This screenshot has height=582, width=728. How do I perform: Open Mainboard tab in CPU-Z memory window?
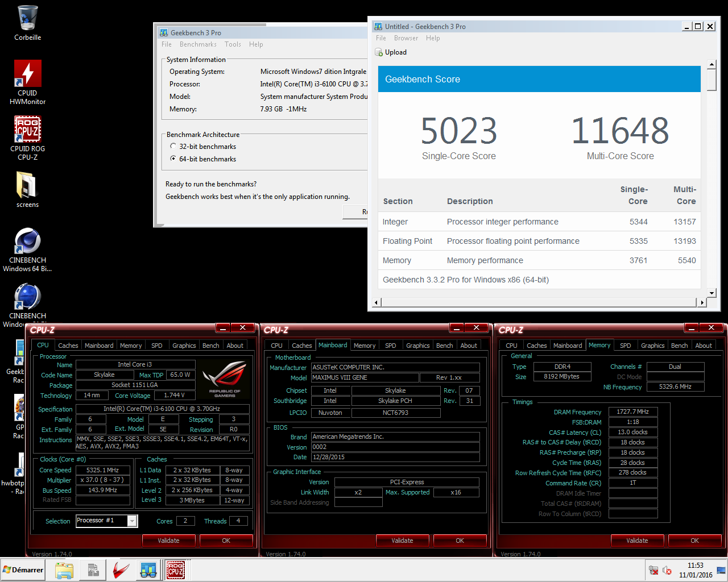click(568, 346)
